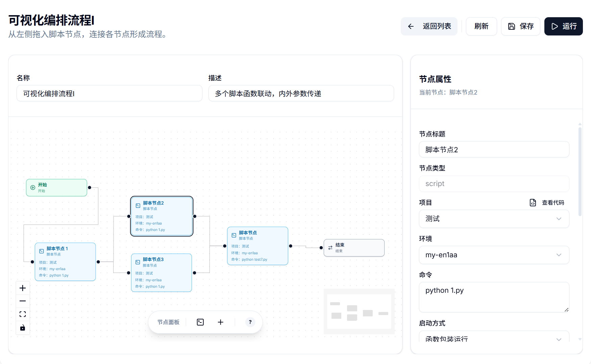
Task: Click terminal icon of python test7.py node
Action: [x=234, y=235]
